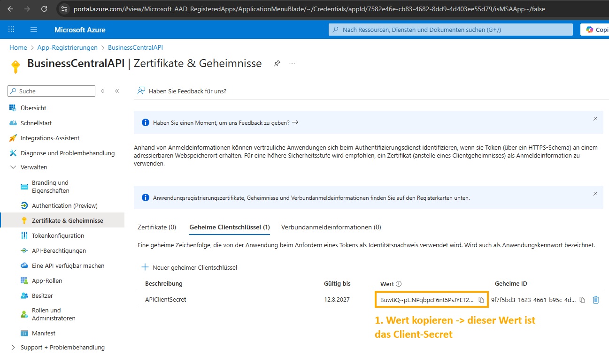This screenshot has height=364, width=609.
Task: Copy the secret value of APIClientSecret
Action: 481,300
